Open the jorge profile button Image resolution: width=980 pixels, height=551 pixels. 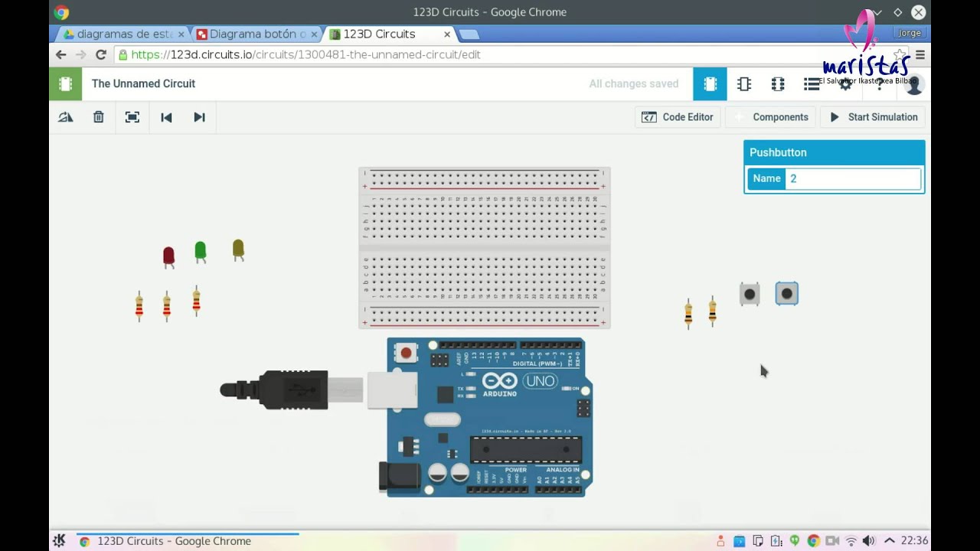click(x=910, y=33)
